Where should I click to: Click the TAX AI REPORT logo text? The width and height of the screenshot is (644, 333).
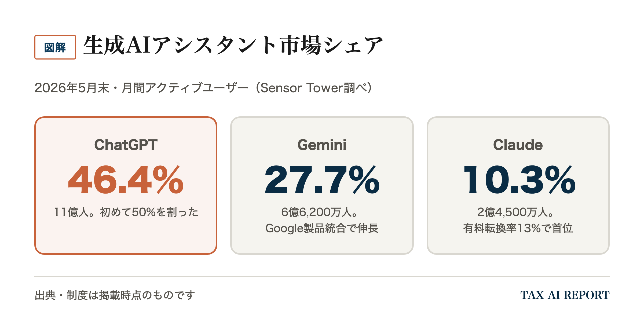coord(565,295)
